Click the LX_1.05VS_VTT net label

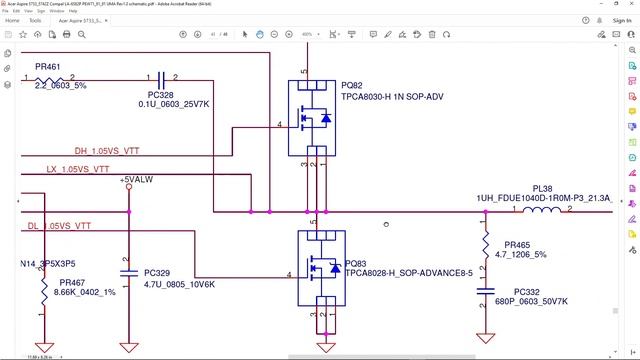(x=78, y=169)
